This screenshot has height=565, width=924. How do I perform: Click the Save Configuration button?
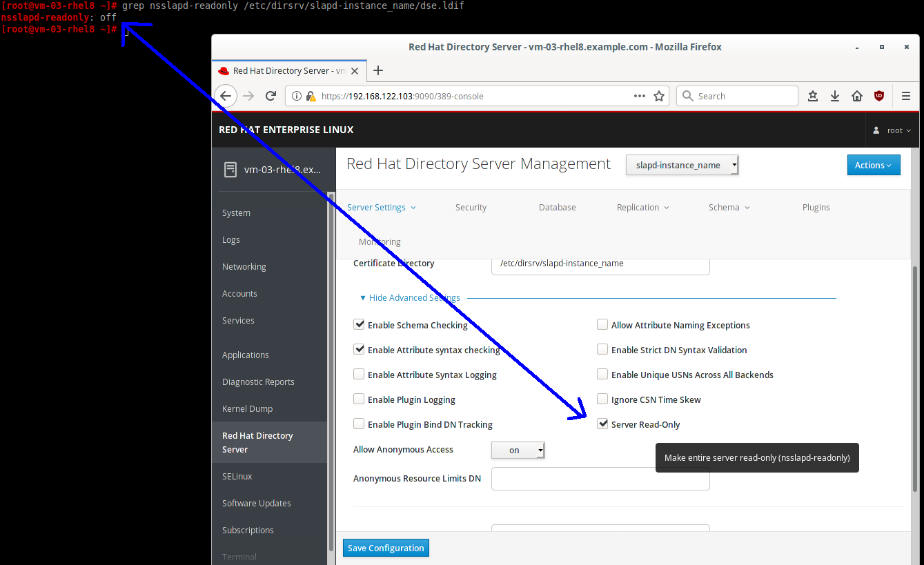click(386, 548)
